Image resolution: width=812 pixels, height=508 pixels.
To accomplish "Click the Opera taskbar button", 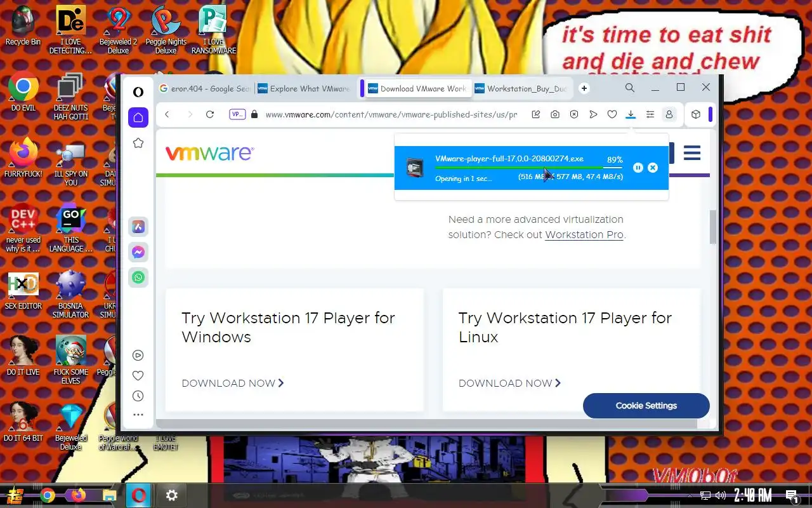I will click(139, 495).
